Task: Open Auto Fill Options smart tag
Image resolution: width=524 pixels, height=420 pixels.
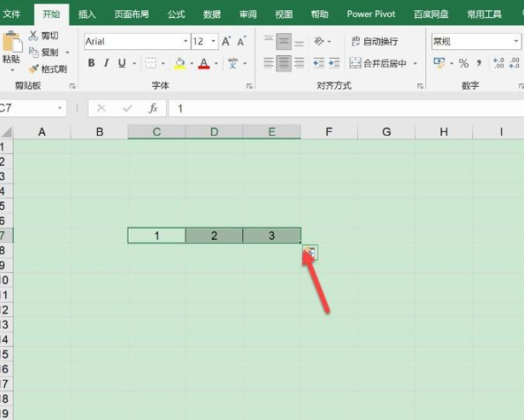Action: 310,253
